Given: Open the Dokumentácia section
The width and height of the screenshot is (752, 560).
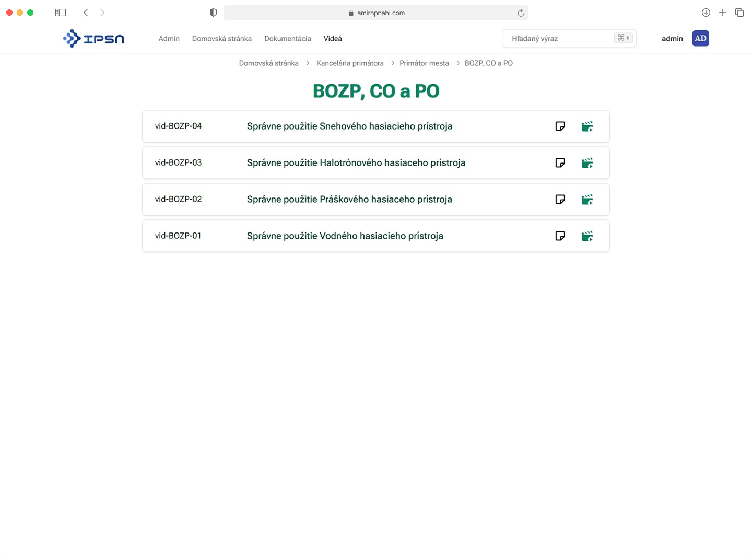Looking at the screenshot, I should click(x=288, y=38).
